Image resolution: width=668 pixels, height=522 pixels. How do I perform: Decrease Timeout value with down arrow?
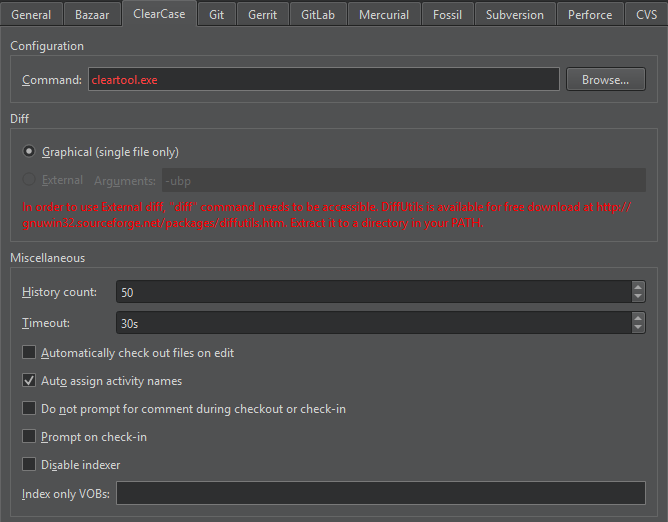(x=638, y=328)
